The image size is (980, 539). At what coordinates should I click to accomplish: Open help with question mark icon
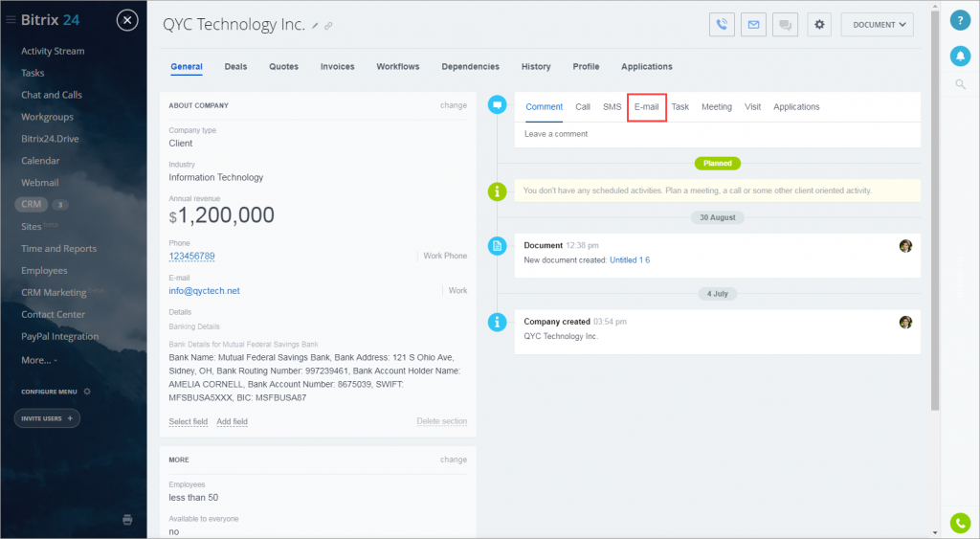[x=960, y=21]
